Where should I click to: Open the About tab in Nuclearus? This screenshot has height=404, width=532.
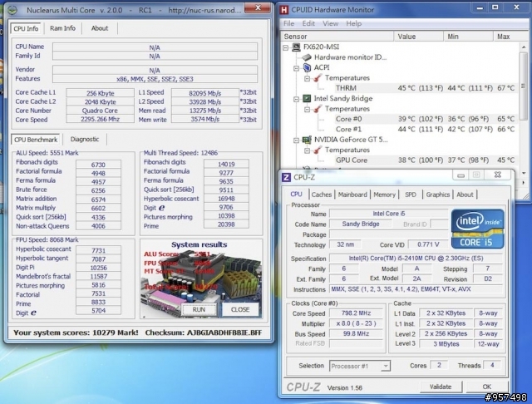[100, 28]
